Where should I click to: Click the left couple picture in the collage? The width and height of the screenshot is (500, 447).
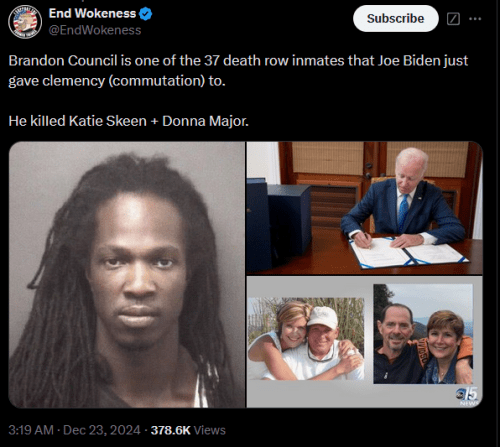point(306,339)
